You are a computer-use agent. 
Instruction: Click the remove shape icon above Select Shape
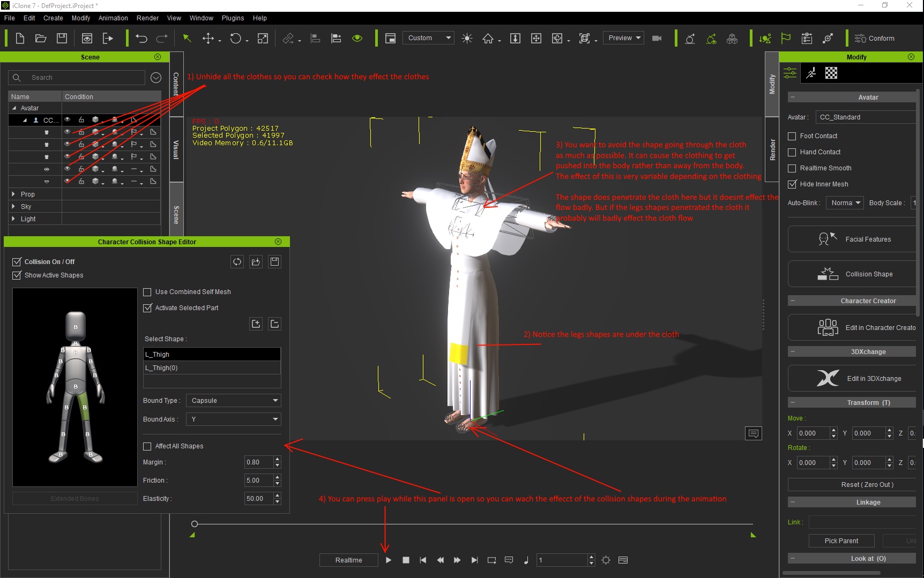click(274, 324)
